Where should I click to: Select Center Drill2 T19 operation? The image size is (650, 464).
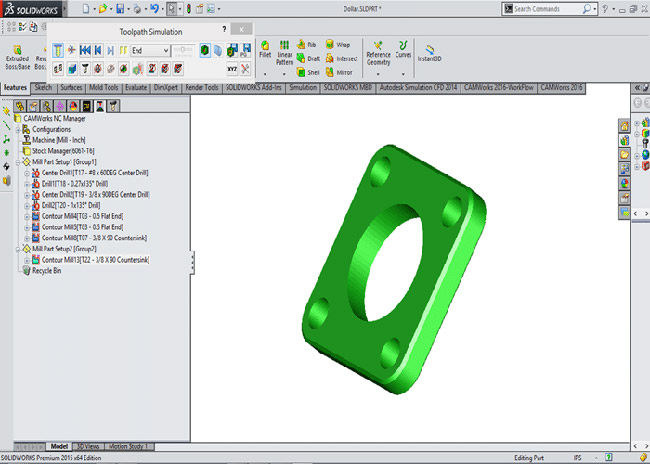pos(90,194)
